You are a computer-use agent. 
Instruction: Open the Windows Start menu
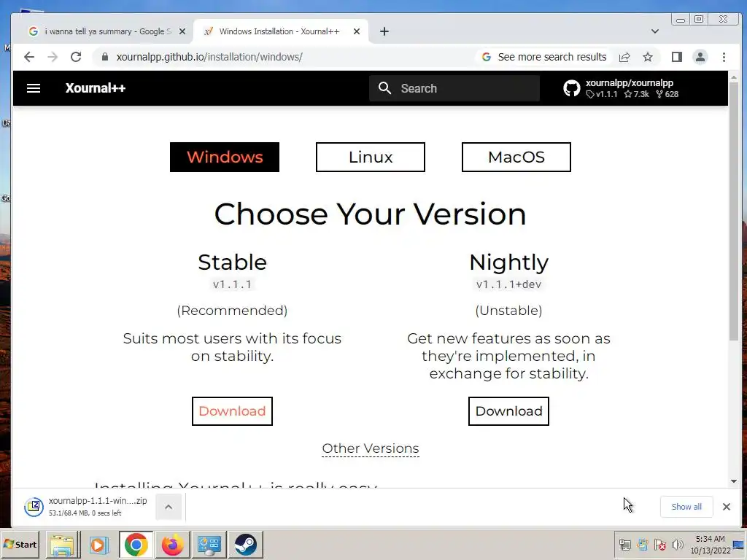tap(20, 544)
